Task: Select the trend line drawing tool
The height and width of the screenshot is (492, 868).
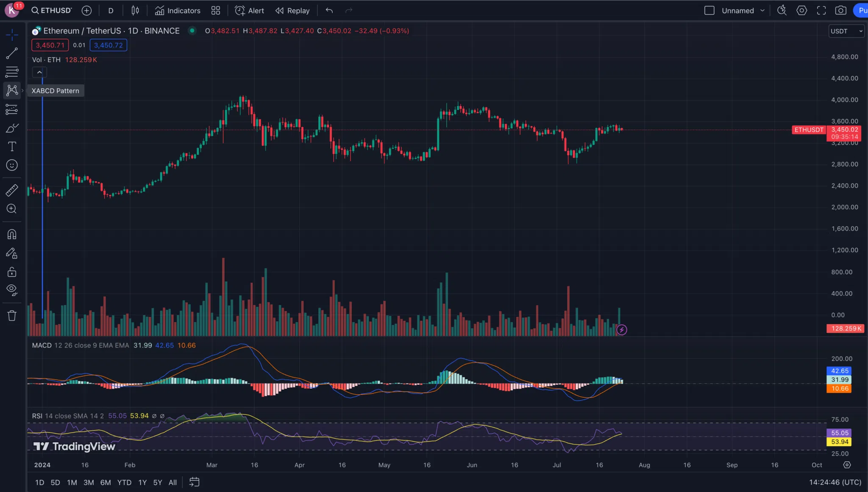Action: tap(12, 53)
